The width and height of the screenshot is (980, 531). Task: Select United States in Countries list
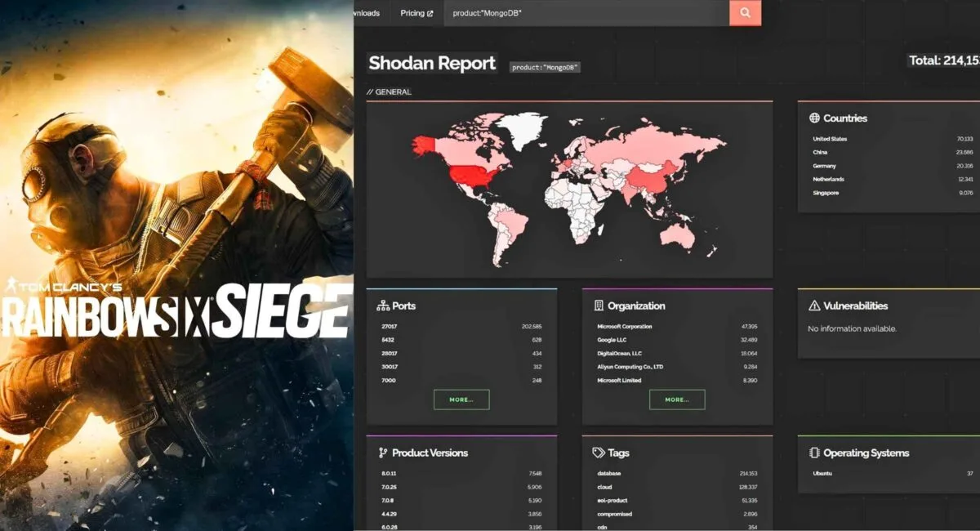[x=893, y=139]
